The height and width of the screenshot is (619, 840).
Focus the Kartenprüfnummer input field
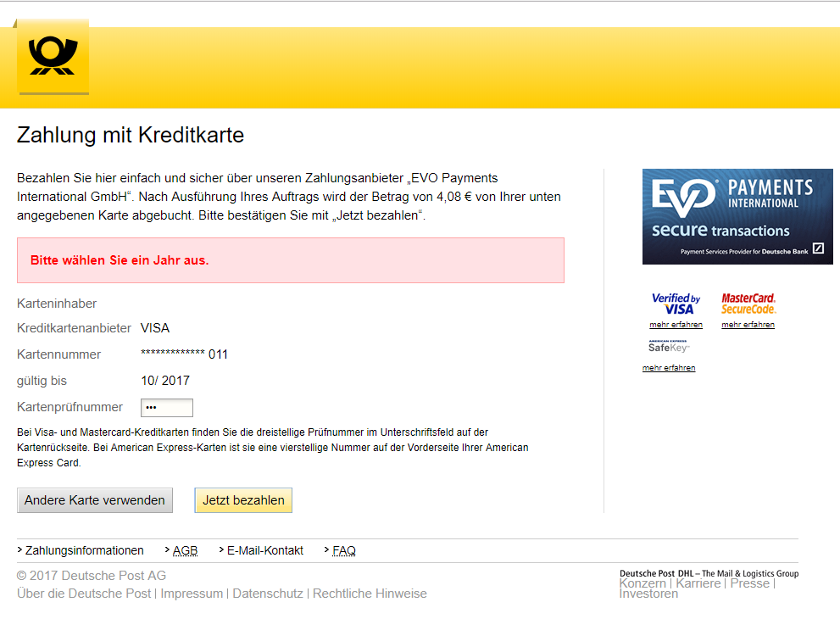point(167,408)
